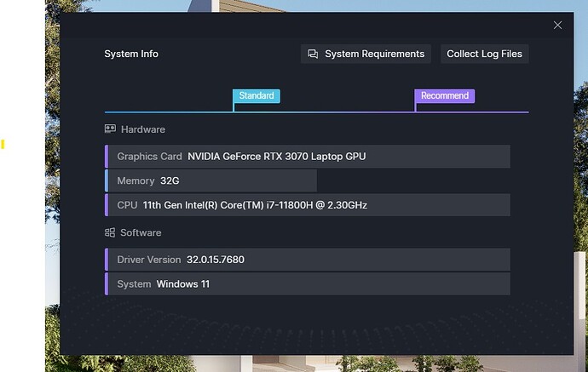The image size is (588, 372).
Task: Click the System Info title
Action: coord(131,54)
